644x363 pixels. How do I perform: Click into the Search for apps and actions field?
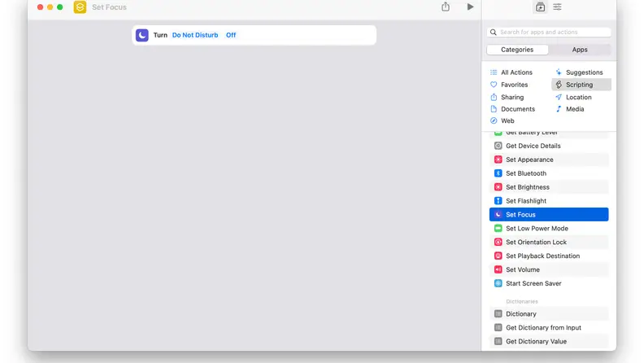pyautogui.click(x=549, y=32)
